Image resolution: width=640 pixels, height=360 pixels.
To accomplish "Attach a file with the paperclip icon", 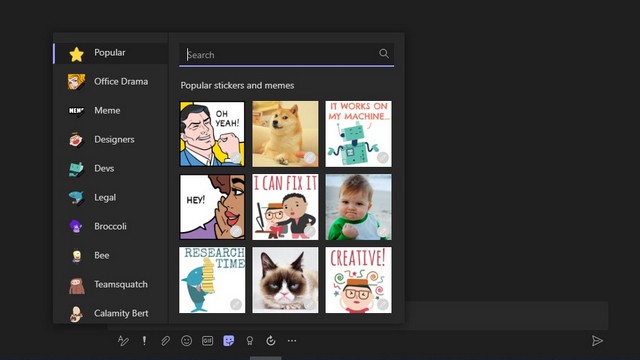I will click(x=165, y=340).
